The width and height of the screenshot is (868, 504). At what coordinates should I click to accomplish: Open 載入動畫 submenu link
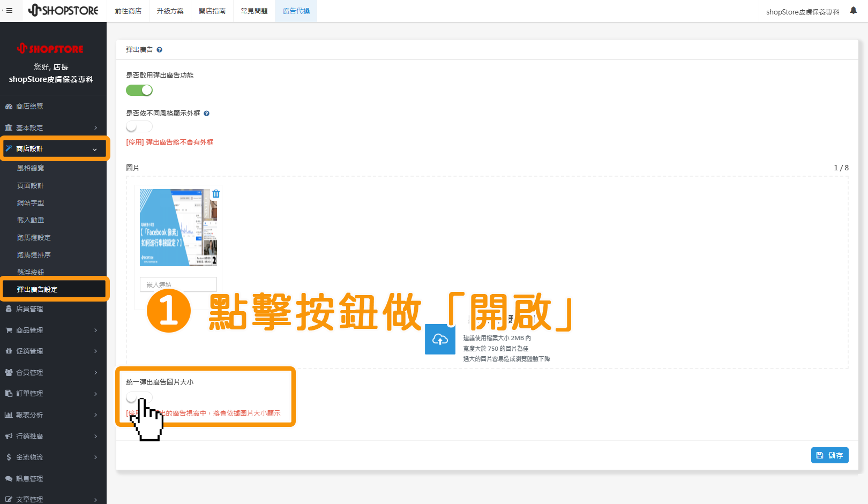31,220
